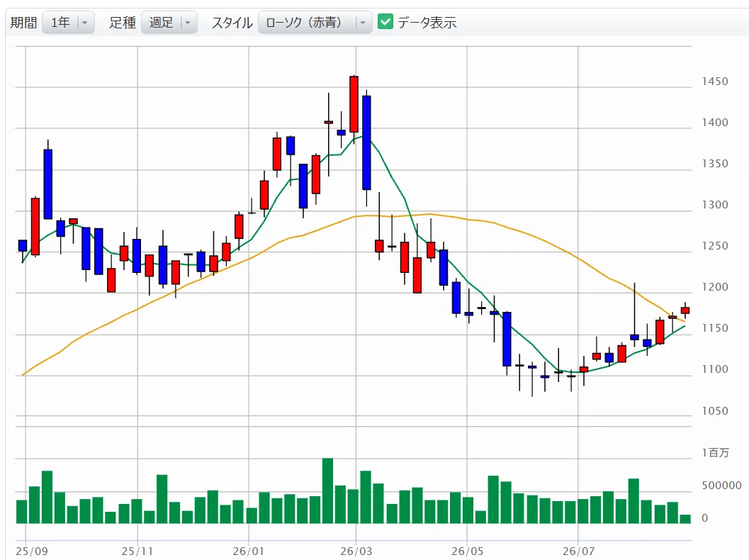Toggle the データ表示 checkbox
Image resolution: width=749 pixels, height=560 pixels.
pyautogui.click(x=385, y=21)
